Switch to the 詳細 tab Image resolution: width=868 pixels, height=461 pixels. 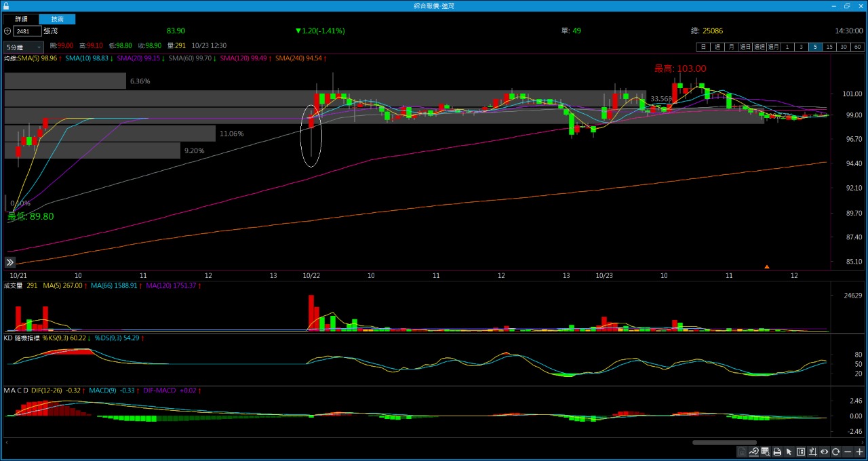22,19
